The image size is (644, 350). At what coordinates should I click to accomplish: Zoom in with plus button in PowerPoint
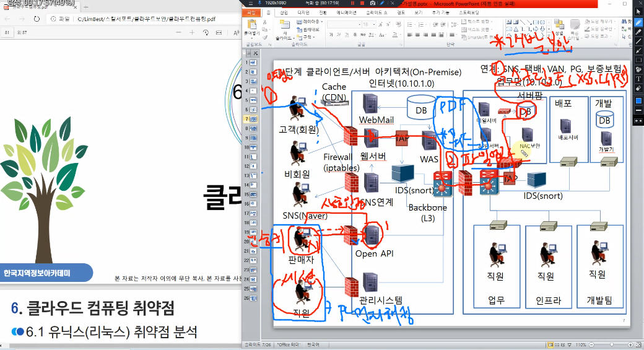630,344
